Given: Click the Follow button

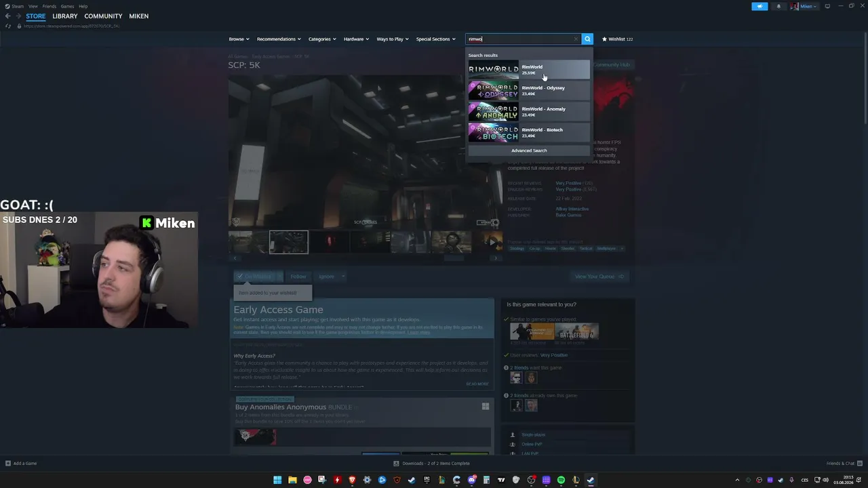Looking at the screenshot, I should pos(298,277).
